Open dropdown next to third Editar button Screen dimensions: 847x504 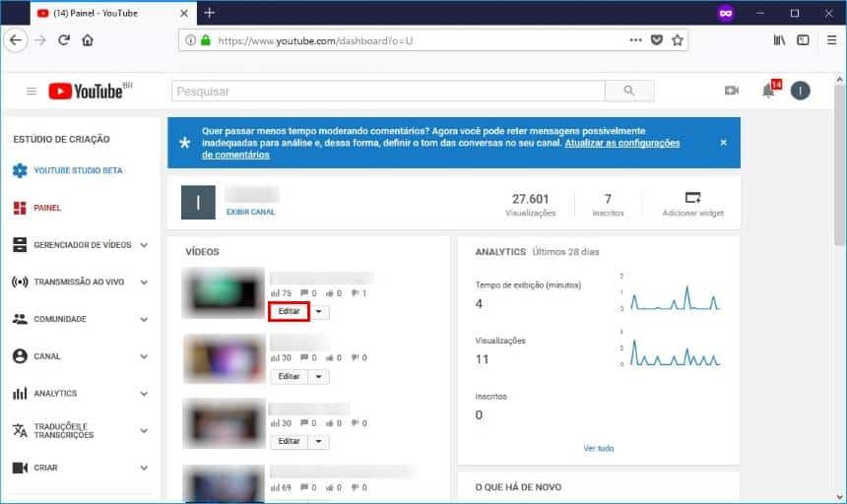tap(319, 441)
